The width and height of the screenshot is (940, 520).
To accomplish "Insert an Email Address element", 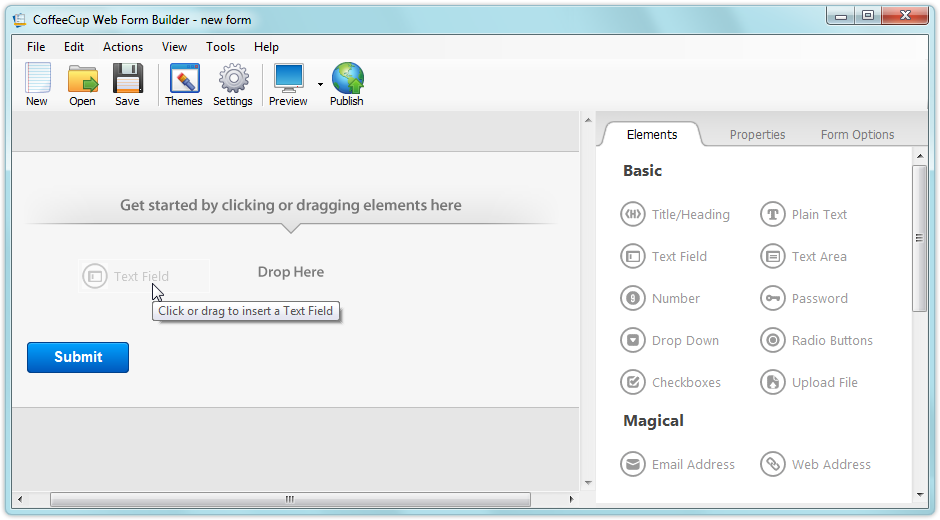I will coord(677,464).
